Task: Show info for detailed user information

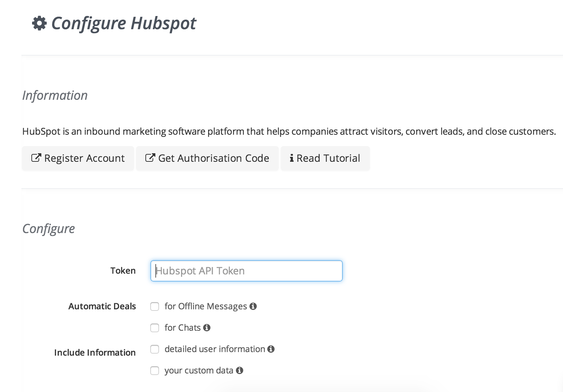Action: (271, 349)
